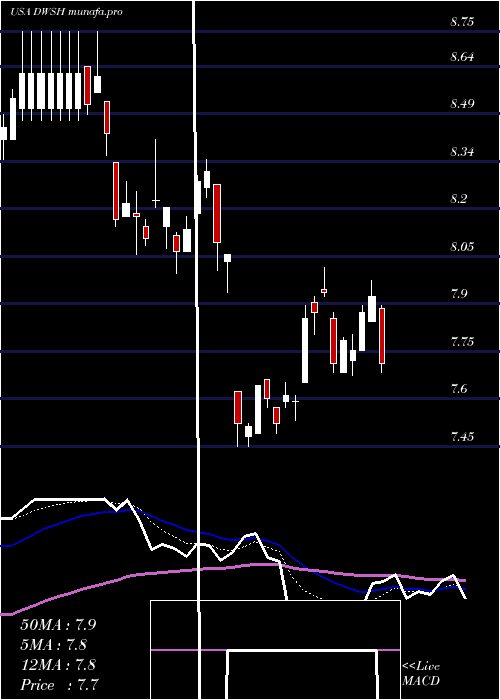Select the 8.05 price axis label

462,246
